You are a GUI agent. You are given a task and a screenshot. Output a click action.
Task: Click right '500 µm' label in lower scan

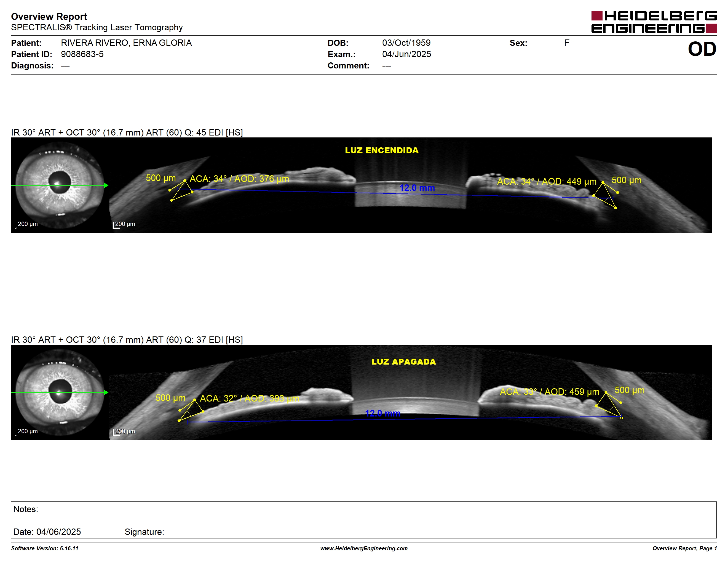click(x=629, y=390)
